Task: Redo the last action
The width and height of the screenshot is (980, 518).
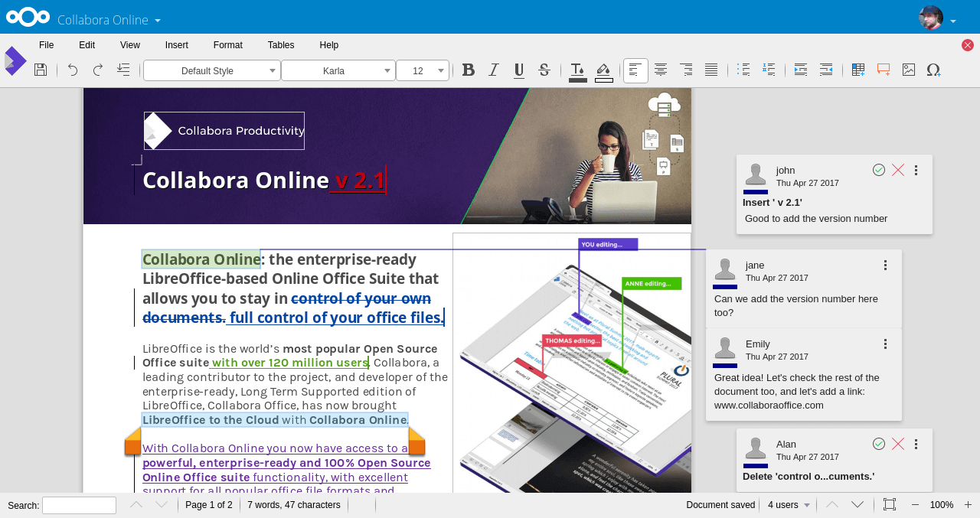Action: click(x=98, y=70)
